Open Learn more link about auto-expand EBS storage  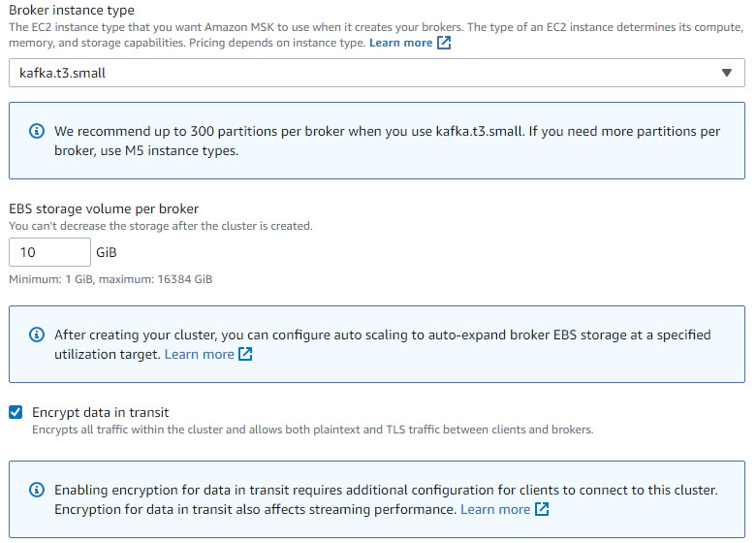coord(199,355)
